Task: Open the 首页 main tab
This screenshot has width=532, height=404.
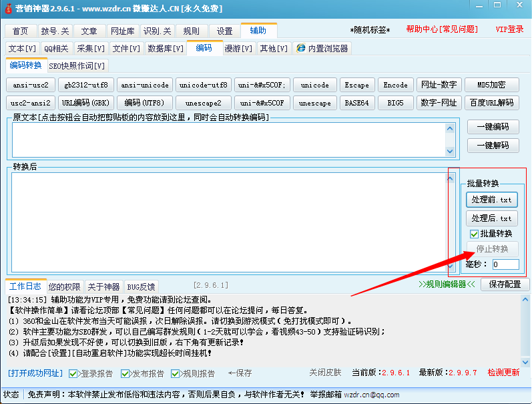Action: click(20, 31)
